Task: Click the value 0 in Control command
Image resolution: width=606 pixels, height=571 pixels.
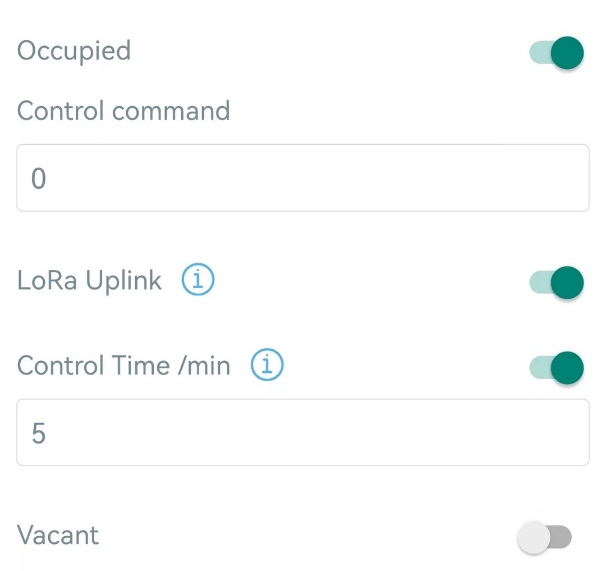Action: coord(39,179)
